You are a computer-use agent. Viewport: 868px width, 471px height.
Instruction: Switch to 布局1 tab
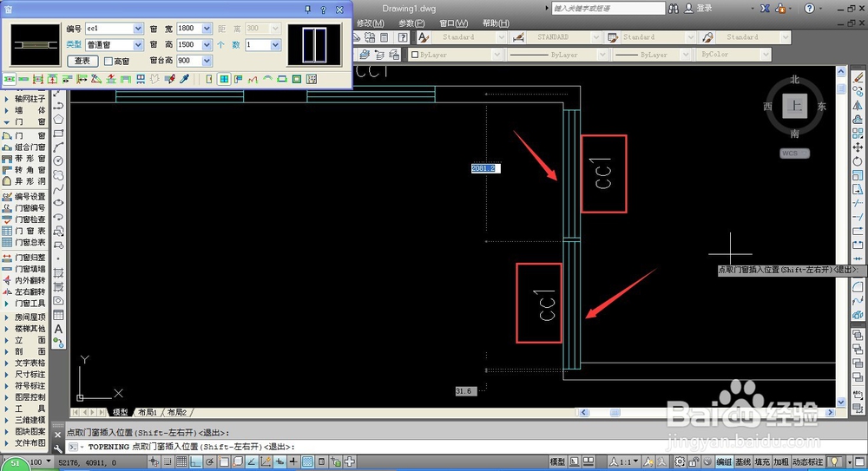tap(148, 412)
